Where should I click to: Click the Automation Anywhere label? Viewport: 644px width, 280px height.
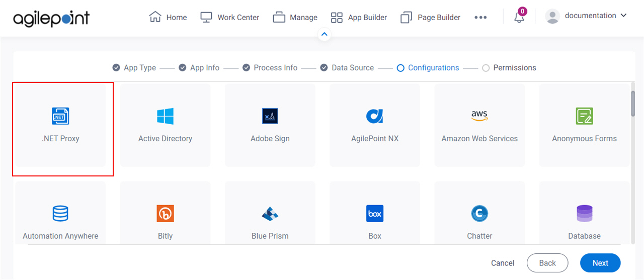click(60, 236)
